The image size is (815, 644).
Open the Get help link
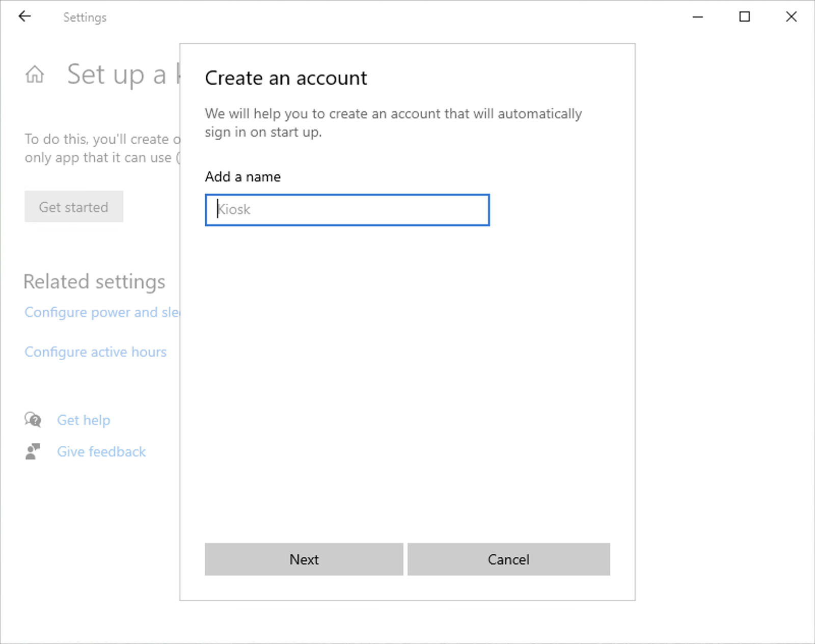click(84, 420)
